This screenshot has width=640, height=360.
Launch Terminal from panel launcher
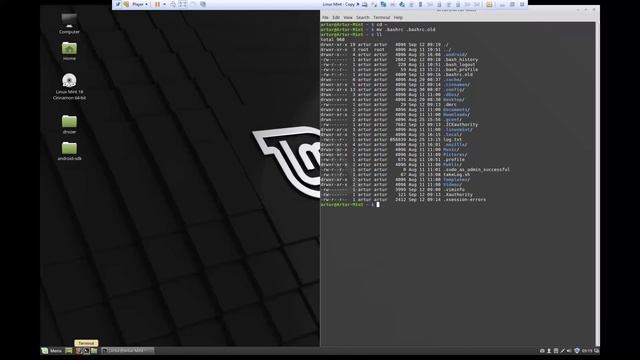pos(86,351)
